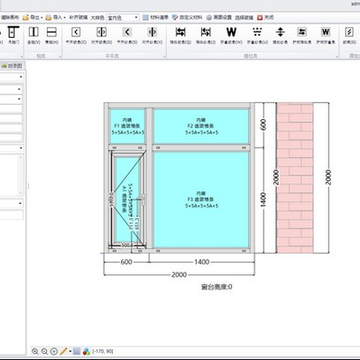
Task: Open the pencil tool dropdown arrow
Action: 70,351
